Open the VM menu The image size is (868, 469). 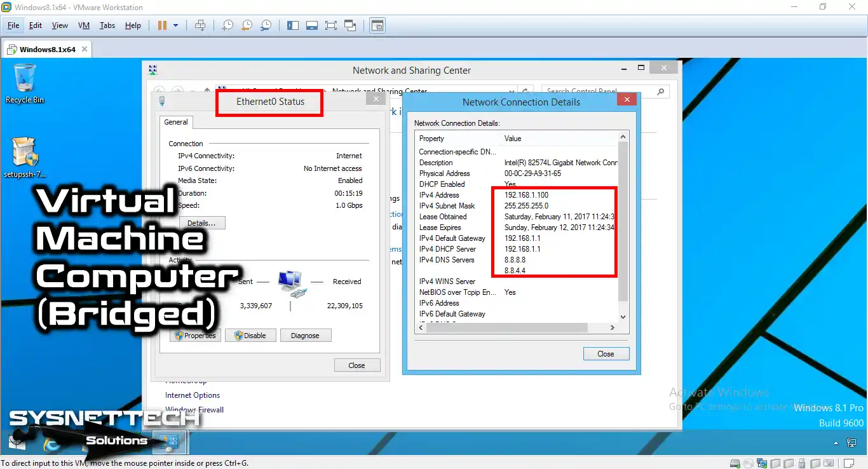84,25
